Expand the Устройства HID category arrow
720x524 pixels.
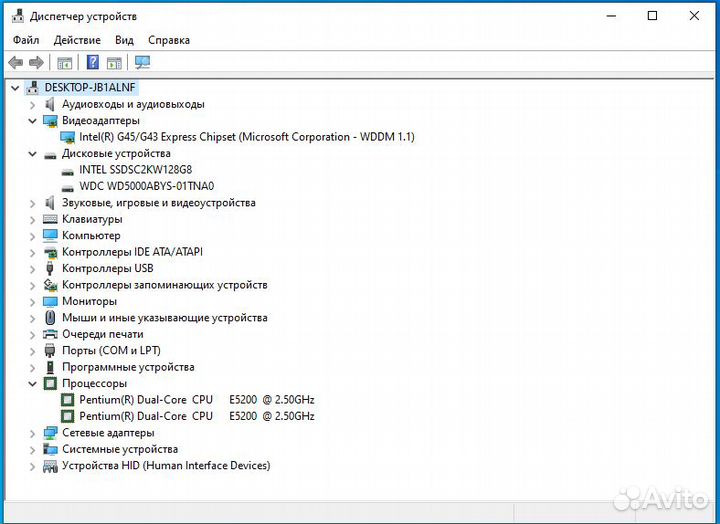tap(32, 467)
